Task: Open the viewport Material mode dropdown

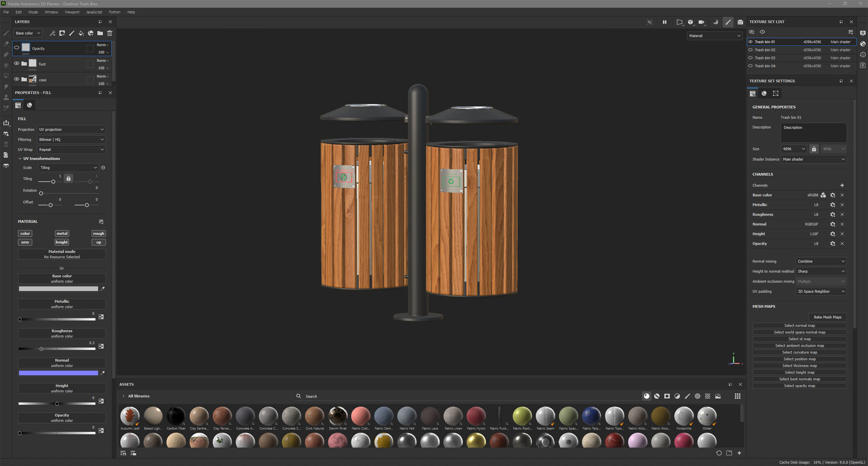Action: (x=714, y=36)
